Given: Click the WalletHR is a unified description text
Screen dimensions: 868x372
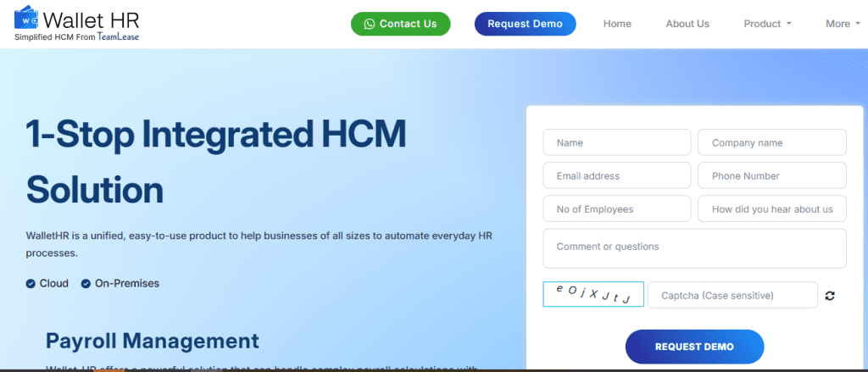Looking at the screenshot, I should click(259, 244).
